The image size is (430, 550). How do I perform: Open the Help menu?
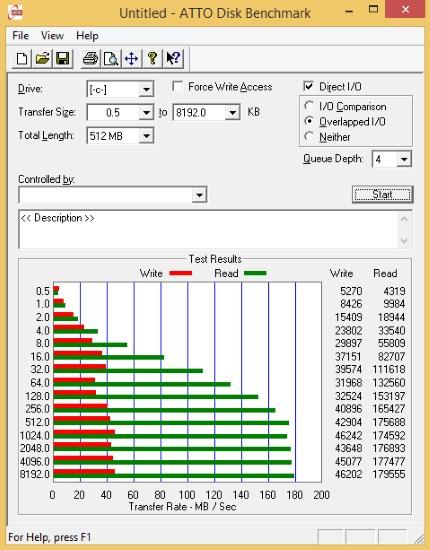coord(87,35)
